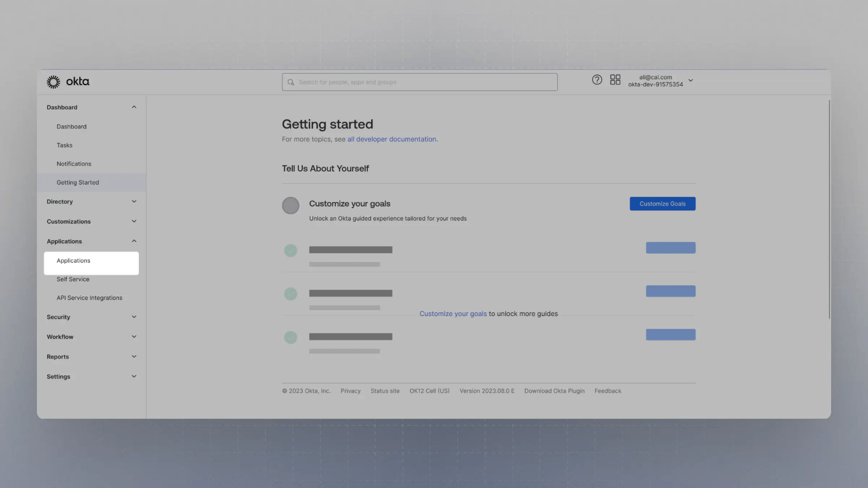Click the vertical scrollbar on the right edge
The width and height of the screenshot is (868, 488).
pos(829,209)
